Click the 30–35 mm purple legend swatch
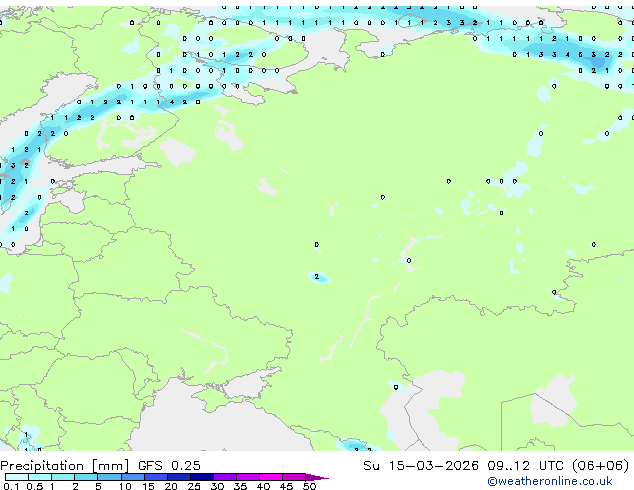 [224, 477]
